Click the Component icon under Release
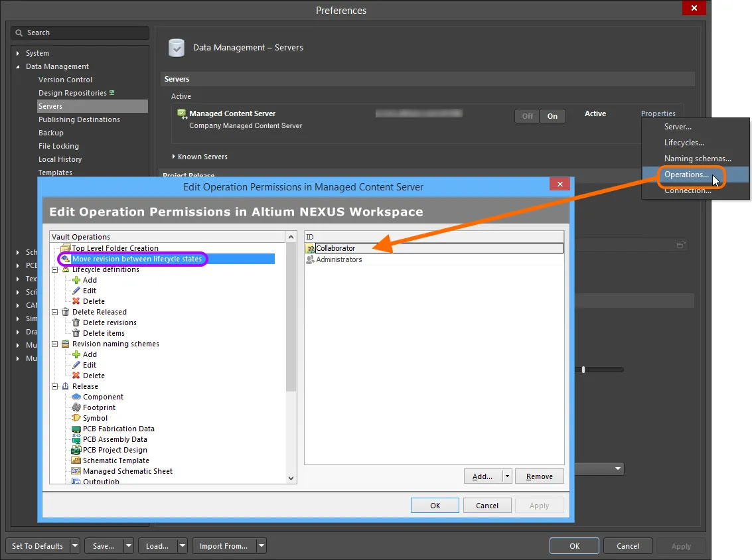The height and width of the screenshot is (560, 752). 76,397
